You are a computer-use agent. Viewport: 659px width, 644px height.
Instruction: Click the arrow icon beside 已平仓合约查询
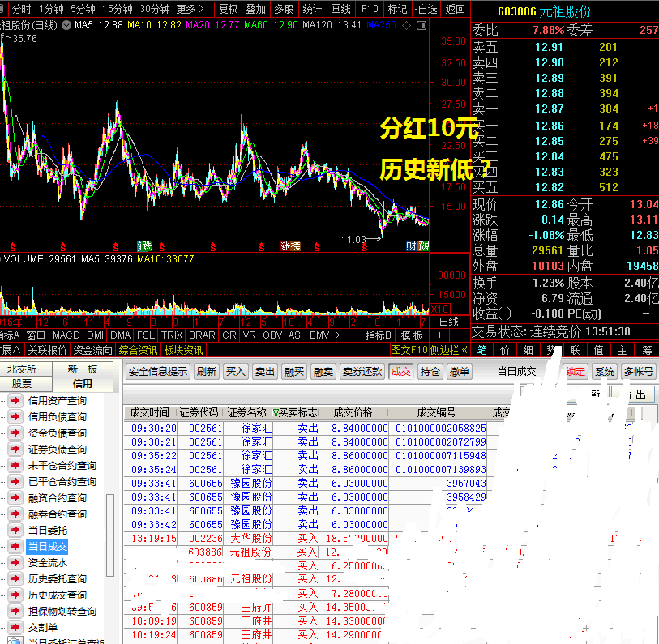[x=15, y=481]
